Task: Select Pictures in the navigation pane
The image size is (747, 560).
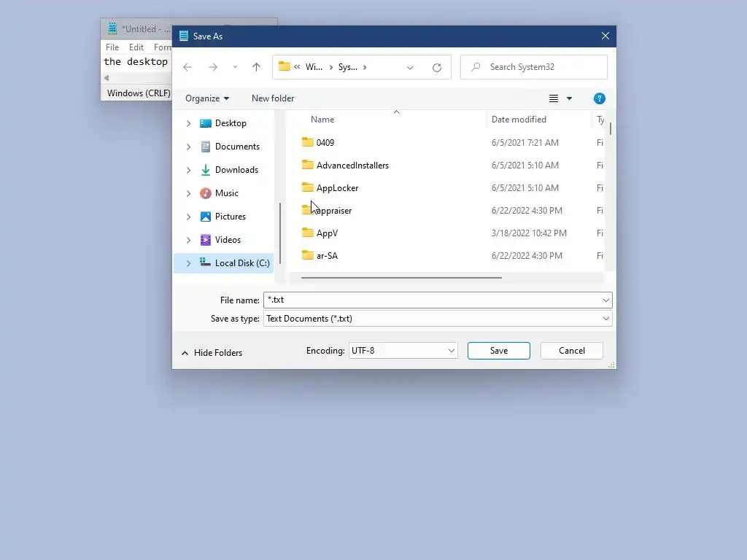Action: click(230, 217)
